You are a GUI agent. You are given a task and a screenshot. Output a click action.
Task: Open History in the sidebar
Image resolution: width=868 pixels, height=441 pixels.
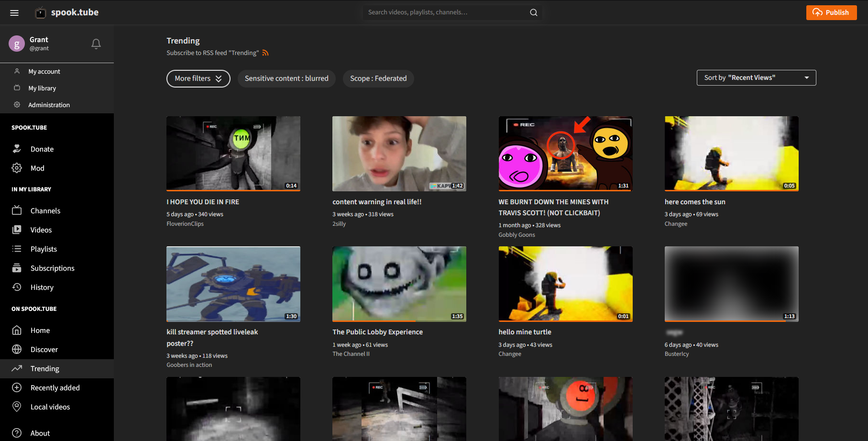pos(42,287)
